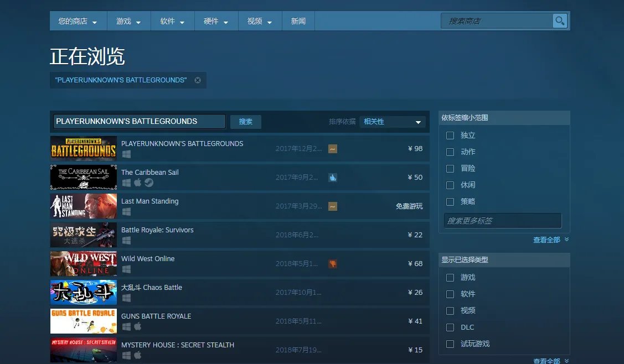The width and height of the screenshot is (624, 364).
Task: Click the 搜索更多标签 input field
Action: 502,221
